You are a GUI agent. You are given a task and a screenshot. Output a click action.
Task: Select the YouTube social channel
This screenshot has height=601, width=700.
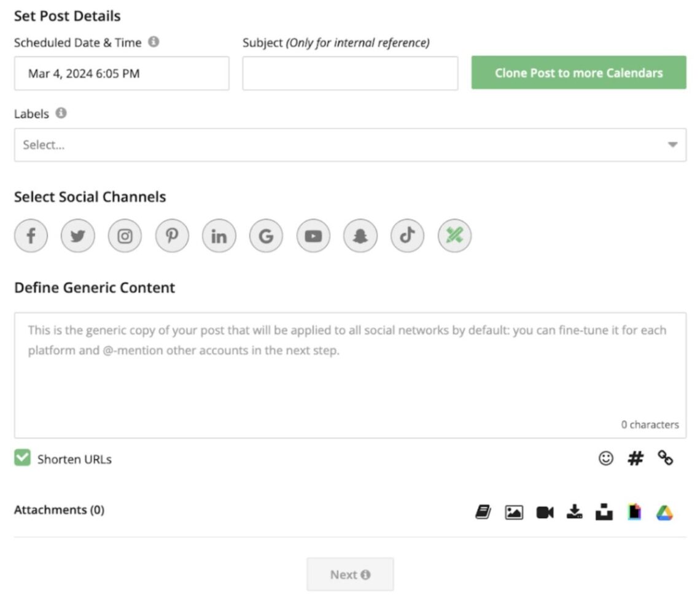(x=313, y=235)
